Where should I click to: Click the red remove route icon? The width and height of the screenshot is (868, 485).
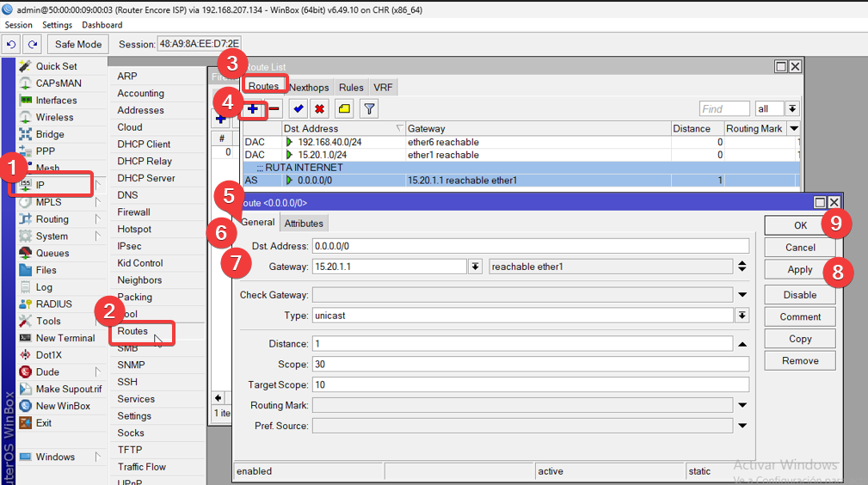(274, 109)
